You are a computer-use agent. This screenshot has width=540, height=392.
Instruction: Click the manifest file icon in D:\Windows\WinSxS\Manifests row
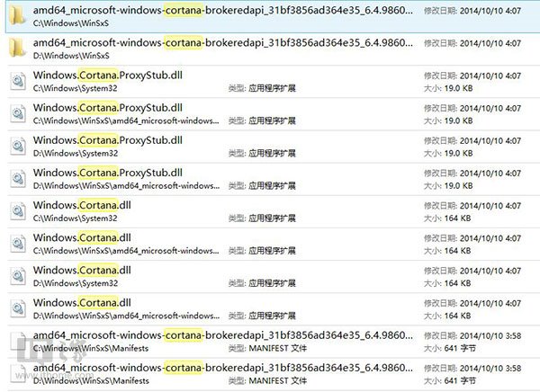(18, 374)
